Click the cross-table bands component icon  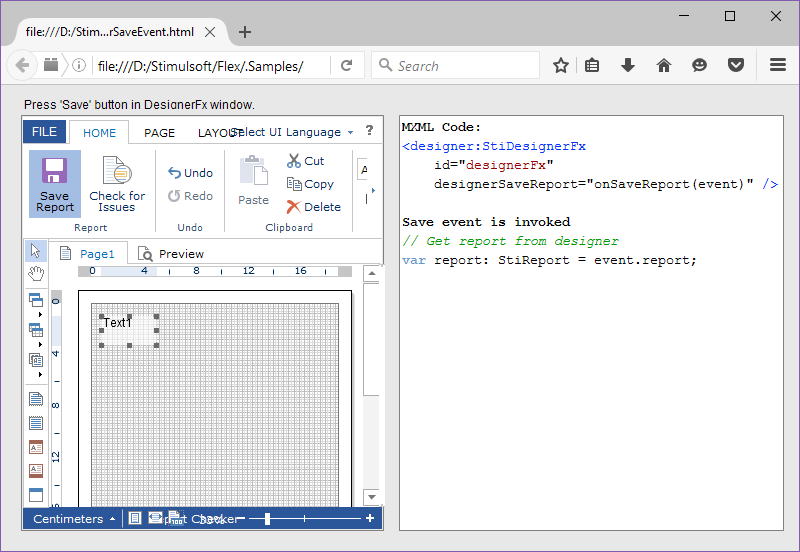[36, 331]
